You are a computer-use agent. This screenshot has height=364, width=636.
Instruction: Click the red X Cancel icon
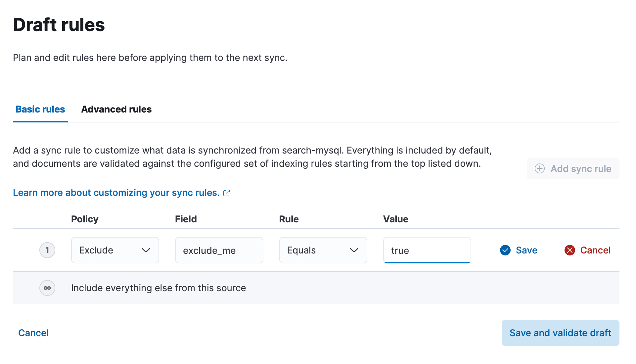(570, 250)
